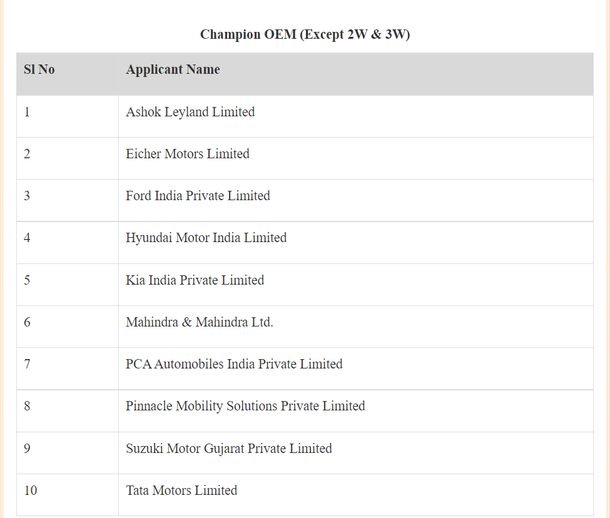Click serial number 3 cell
This screenshot has width=610, height=518.
coord(27,196)
